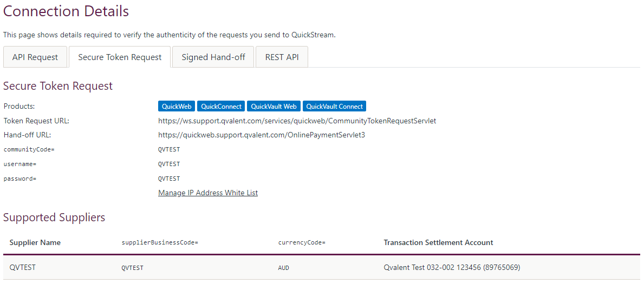Click the Supplier Name column header
This screenshot has width=644, height=284.
point(35,242)
